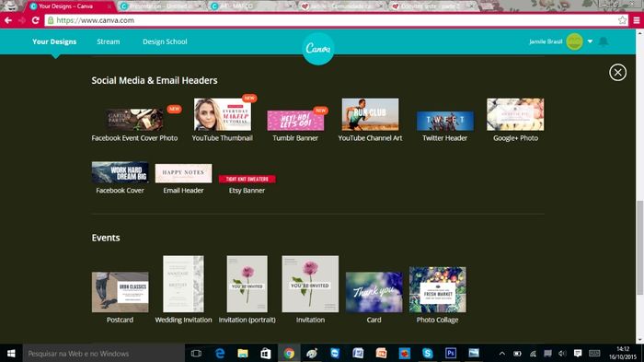The height and width of the screenshot is (362, 644).
Task: Open the YouTube Channel Art template
Action: click(370, 114)
